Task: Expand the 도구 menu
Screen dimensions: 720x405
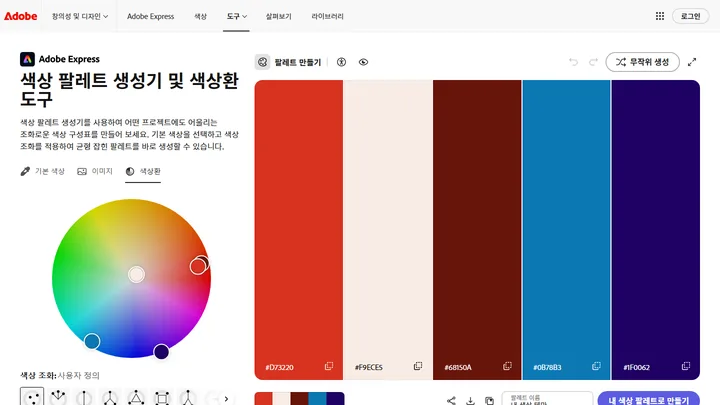Action: pos(236,16)
